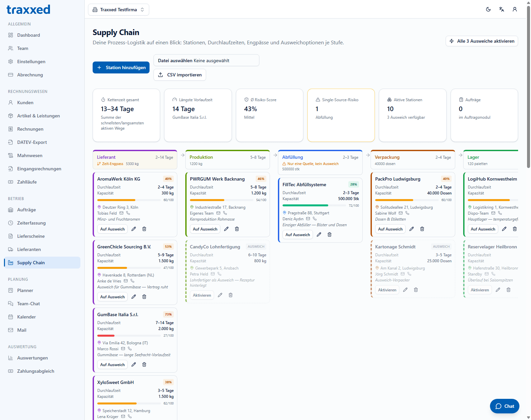Click the Deutzer Ring 3, Köln address
This screenshot has width=531, height=420.
click(x=120, y=207)
